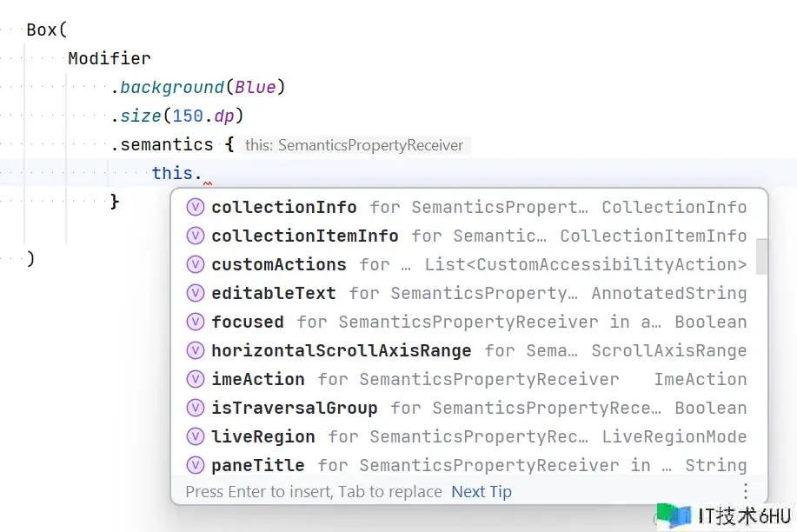Click the AnnotatedString type label
The image size is (797, 532).
pos(669,293)
